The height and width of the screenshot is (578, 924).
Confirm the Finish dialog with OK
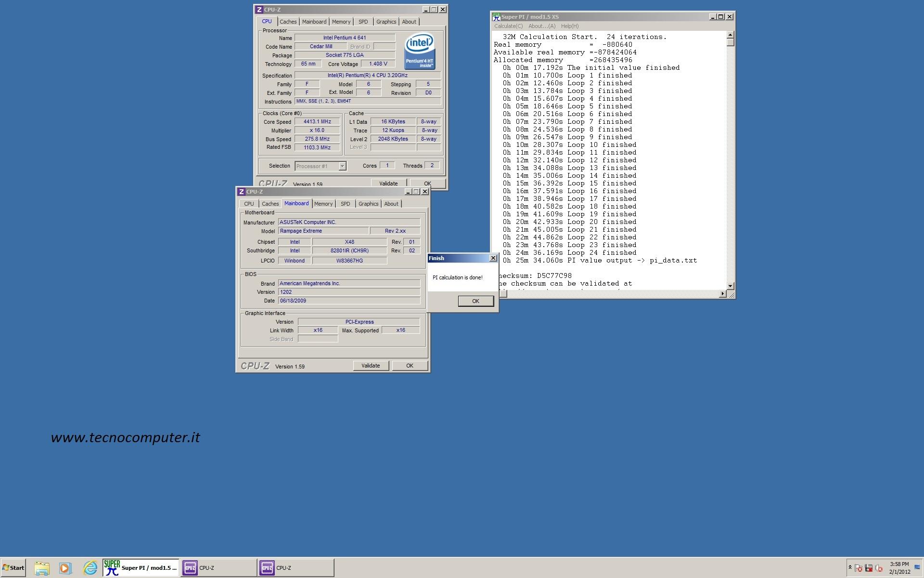[475, 301]
